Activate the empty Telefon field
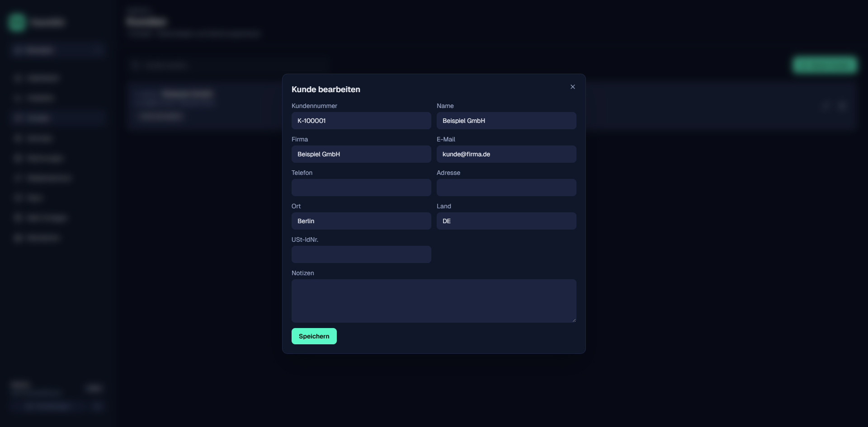This screenshot has width=868, height=427. tap(361, 188)
